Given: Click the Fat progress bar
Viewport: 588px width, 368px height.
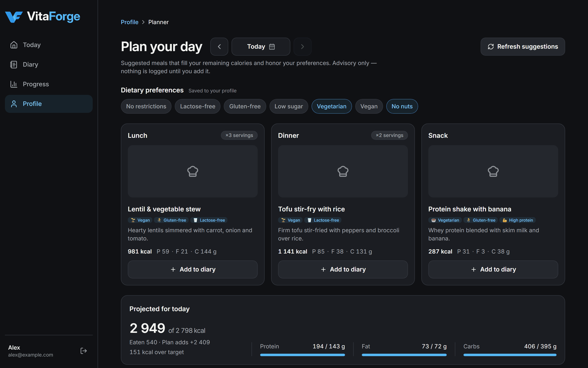Looking at the screenshot, I should pos(404,355).
